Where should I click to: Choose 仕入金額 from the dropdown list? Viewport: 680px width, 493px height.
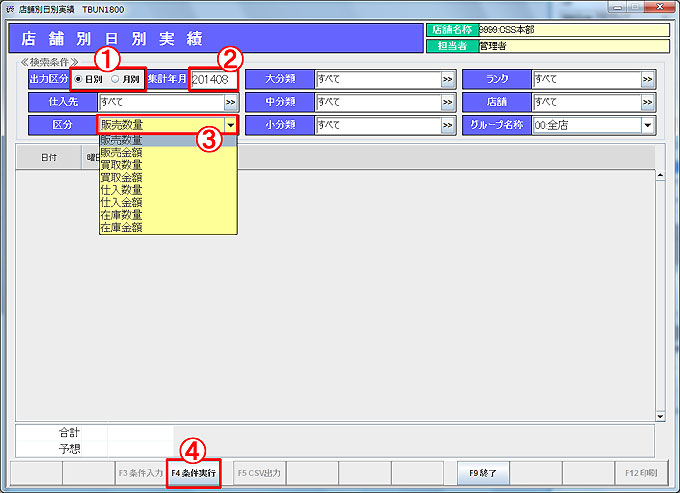(x=168, y=202)
